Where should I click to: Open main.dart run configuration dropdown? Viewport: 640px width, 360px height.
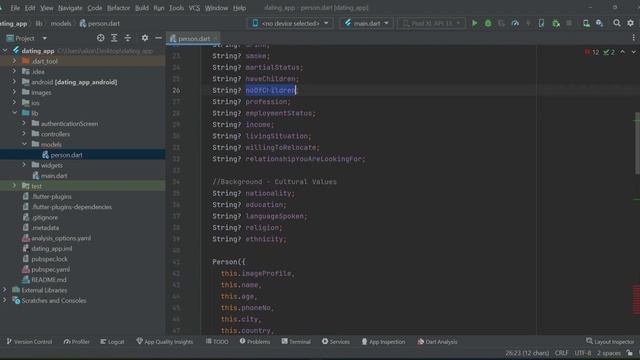[x=366, y=23]
